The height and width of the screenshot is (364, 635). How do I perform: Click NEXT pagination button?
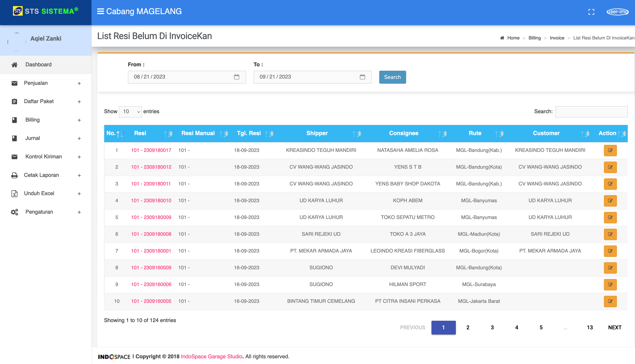615,327
